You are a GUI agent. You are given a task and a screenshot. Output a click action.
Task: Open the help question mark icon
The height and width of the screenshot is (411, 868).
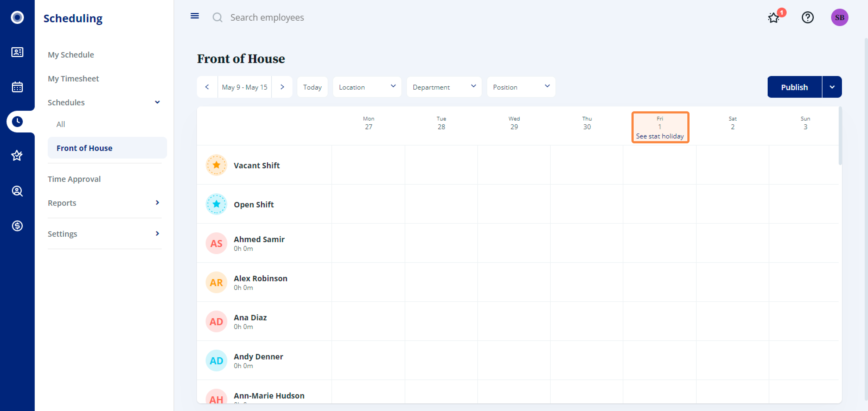point(807,18)
